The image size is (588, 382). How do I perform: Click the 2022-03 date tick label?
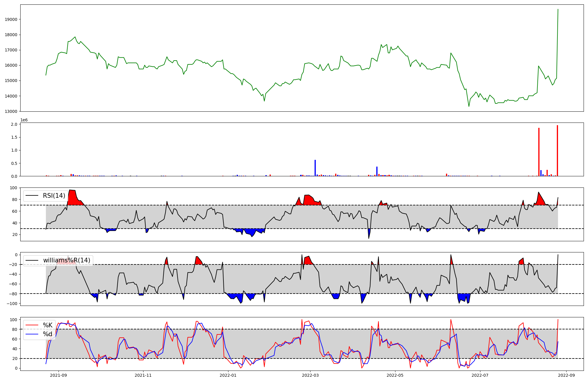point(310,375)
